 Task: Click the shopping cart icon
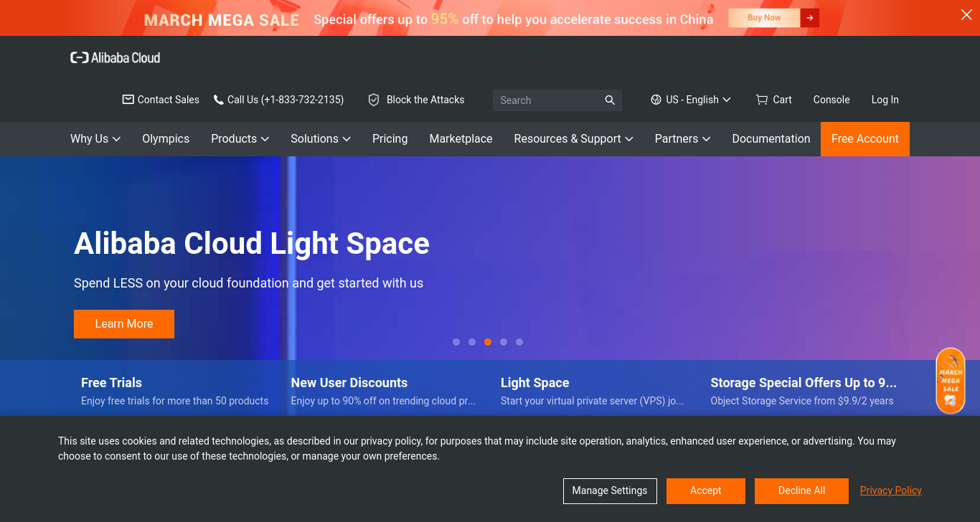tap(762, 100)
